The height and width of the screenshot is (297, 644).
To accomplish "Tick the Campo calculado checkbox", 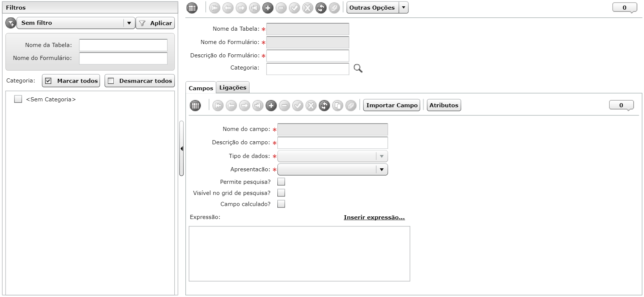I will pyautogui.click(x=281, y=204).
